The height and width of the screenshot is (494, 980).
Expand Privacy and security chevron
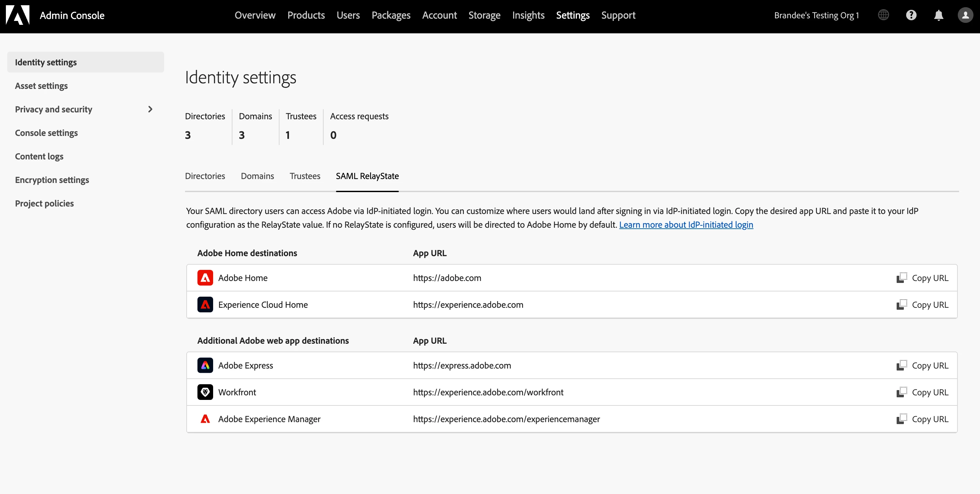[150, 109]
